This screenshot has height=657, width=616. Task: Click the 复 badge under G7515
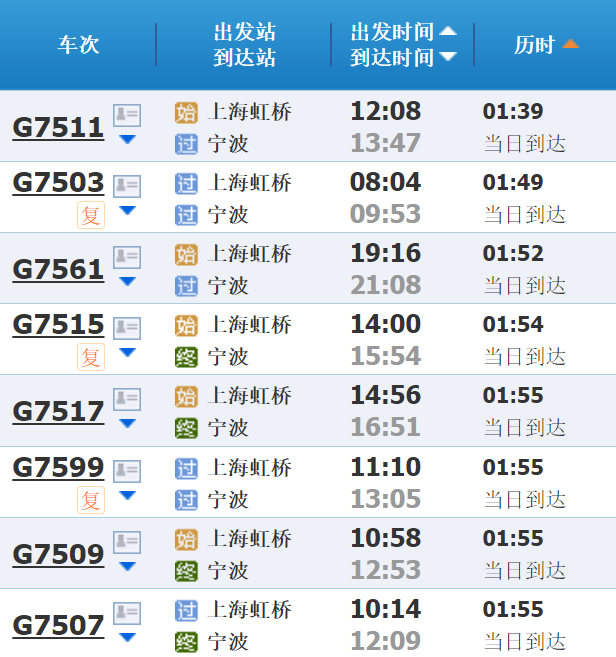91,357
